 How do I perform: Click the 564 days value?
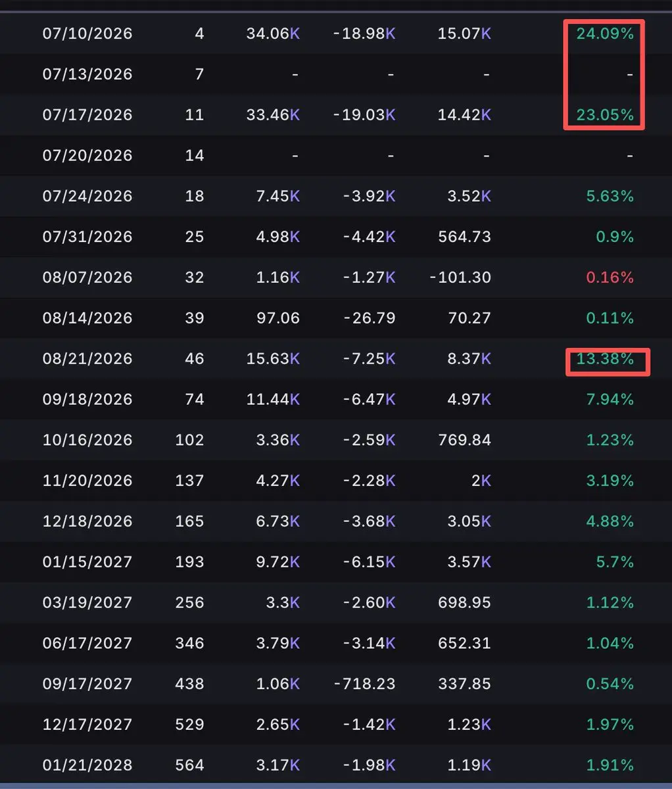pos(190,765)
